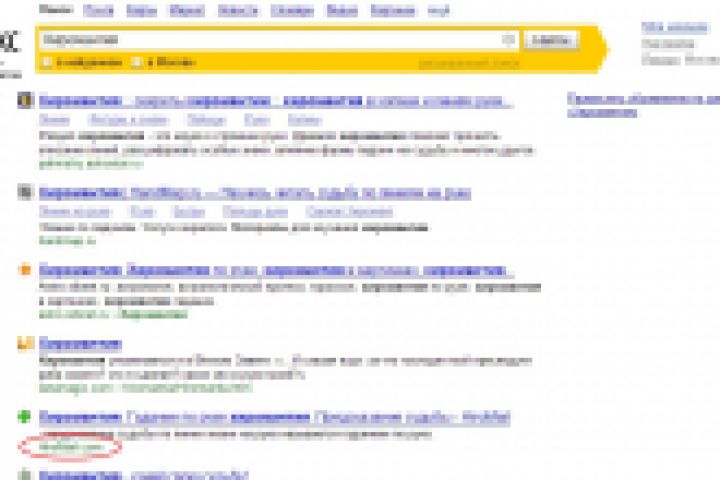This screenshot has height=480, width=720.
Task: Open the green URL under the fourth result
Action: tap(146, 389)
